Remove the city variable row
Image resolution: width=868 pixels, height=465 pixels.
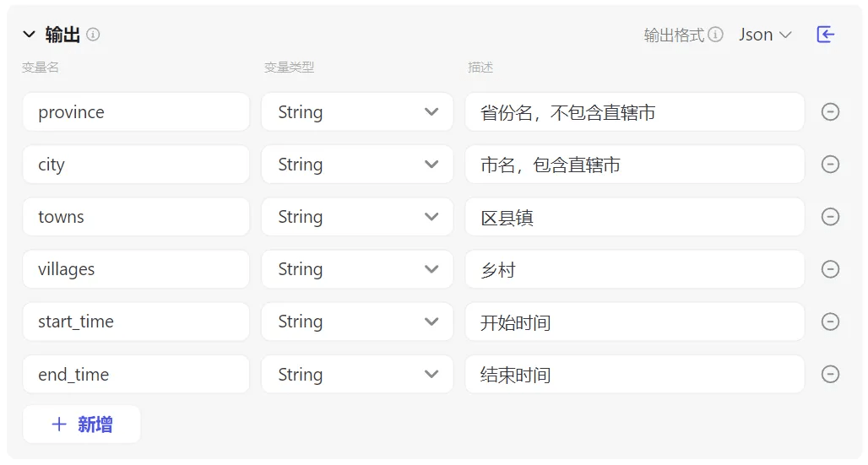point(830,165)
